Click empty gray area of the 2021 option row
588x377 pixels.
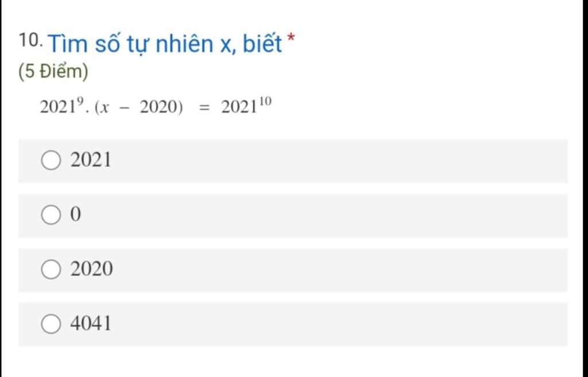click(x=338, y=161)
